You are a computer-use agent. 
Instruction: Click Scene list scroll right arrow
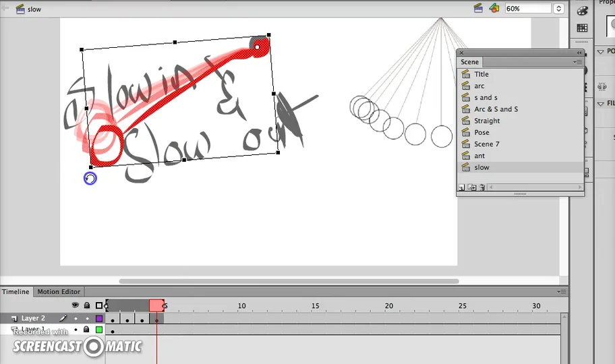click(x=580, y=187)
